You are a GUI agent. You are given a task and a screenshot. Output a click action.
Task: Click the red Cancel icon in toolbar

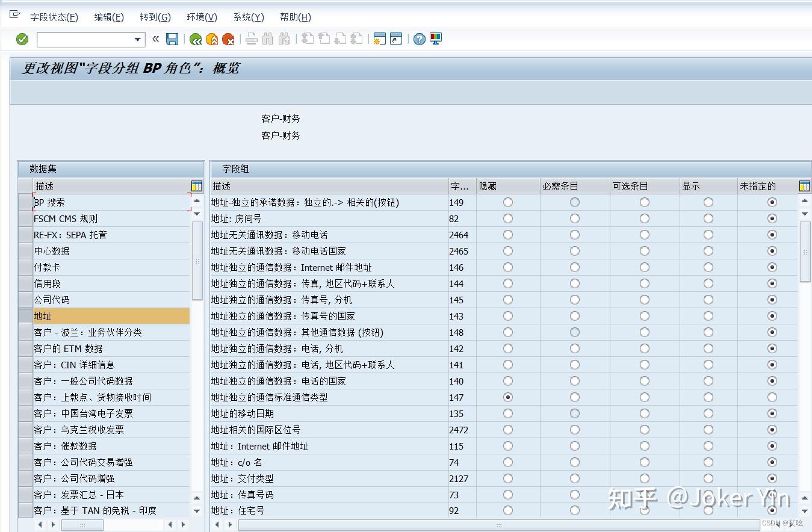(x=228, y=39)
